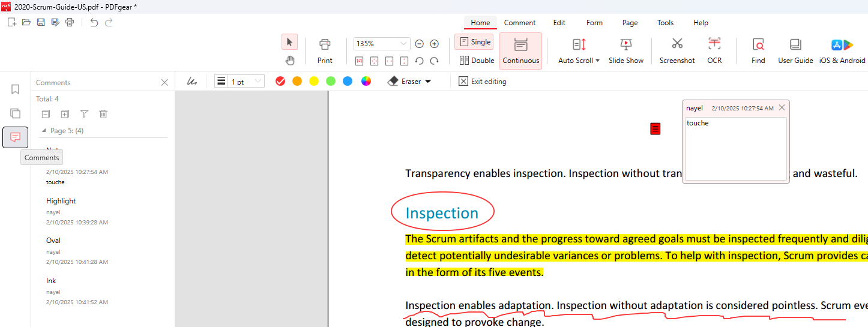Click the zoom in plus button

click(x=435, y=44)
